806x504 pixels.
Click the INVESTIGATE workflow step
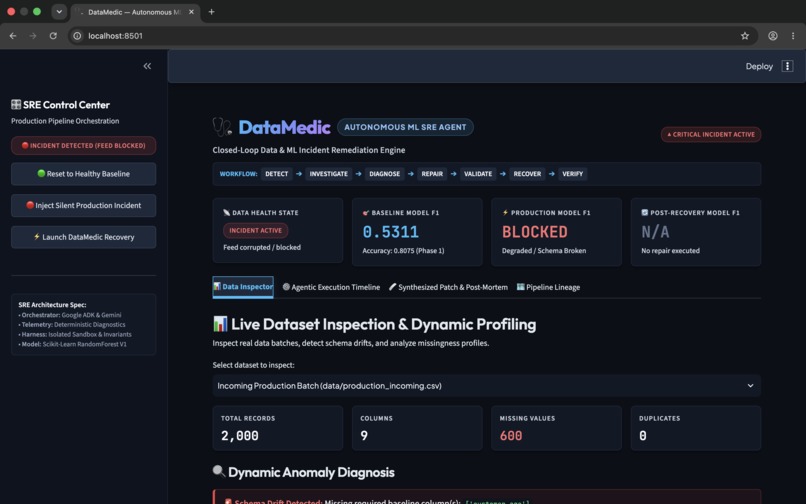pos(328,174)
